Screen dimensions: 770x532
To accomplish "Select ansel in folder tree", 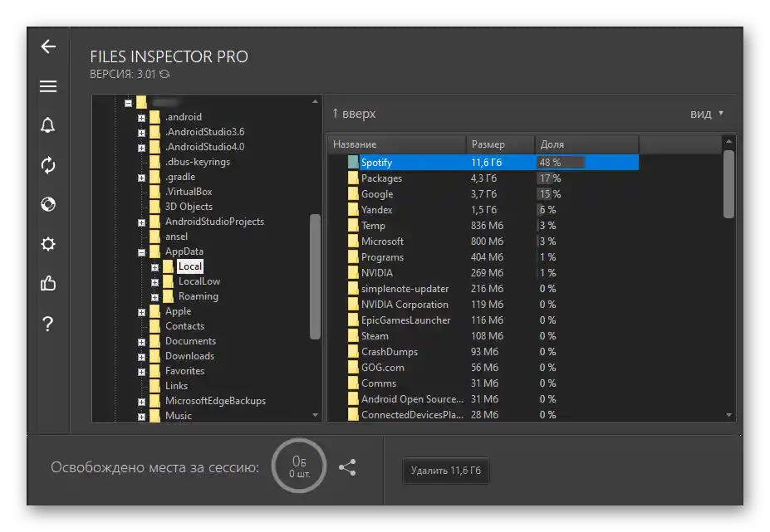I will pyautogui.click(x=176, y=237).
